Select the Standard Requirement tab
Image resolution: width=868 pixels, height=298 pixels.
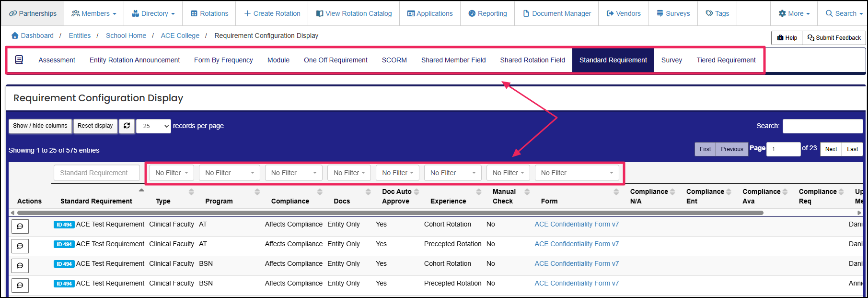613,60
